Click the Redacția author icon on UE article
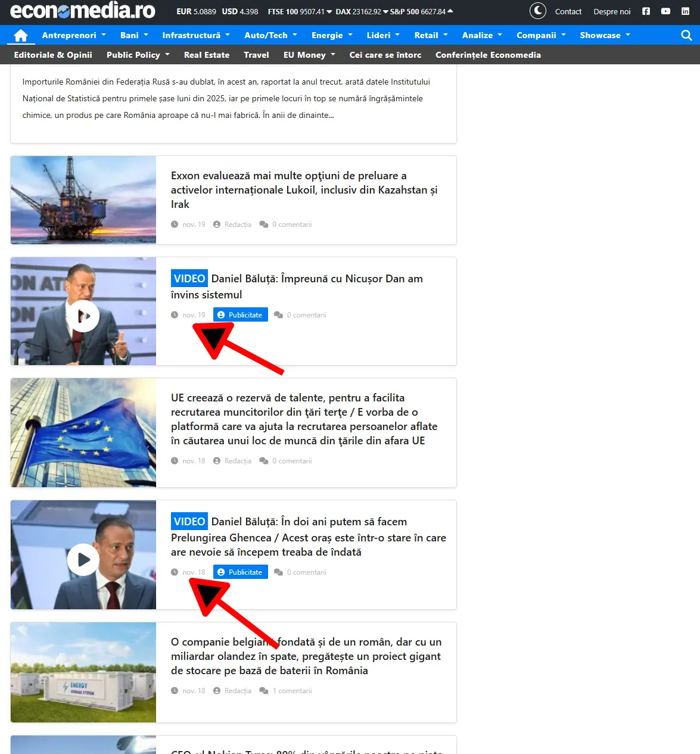This screenshot has height=754, width=700. coord(217,461)
